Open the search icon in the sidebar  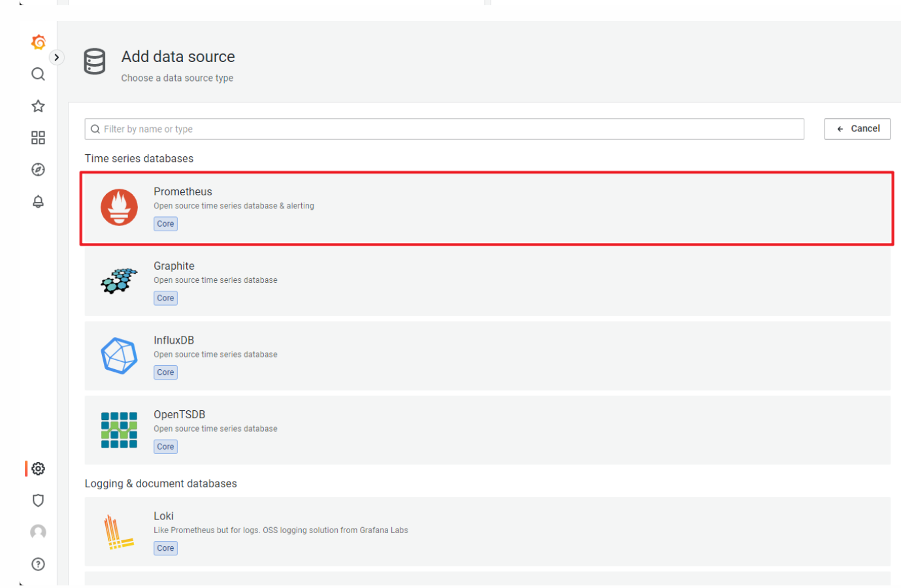coord(39,74)
